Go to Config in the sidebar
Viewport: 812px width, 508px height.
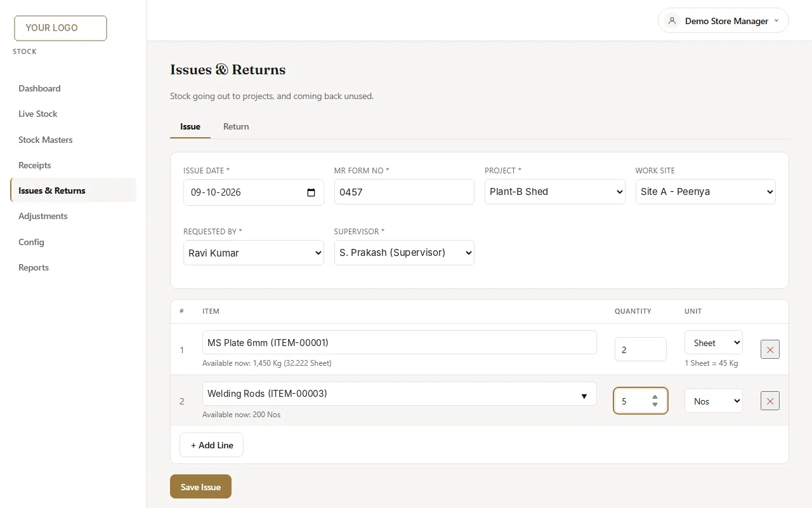(x=73, y=242)
